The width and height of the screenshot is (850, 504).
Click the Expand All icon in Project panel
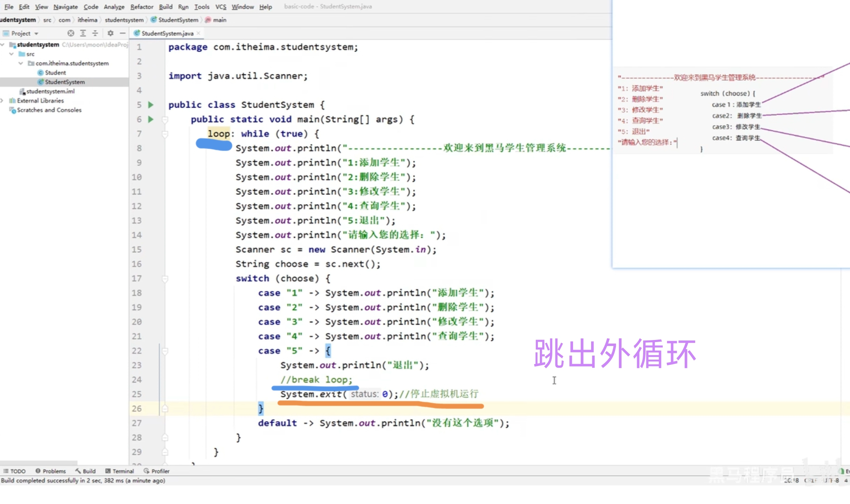[x=83, y=33]
